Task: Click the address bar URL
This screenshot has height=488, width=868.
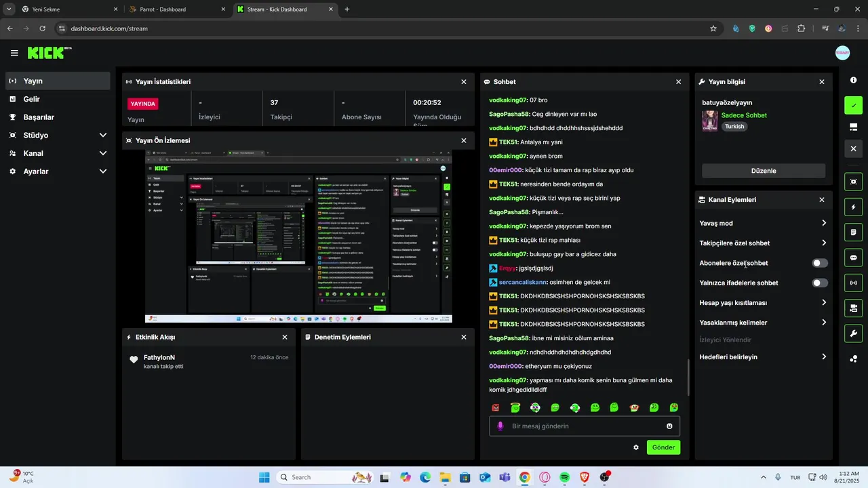Action: click(x=109, y=28)
